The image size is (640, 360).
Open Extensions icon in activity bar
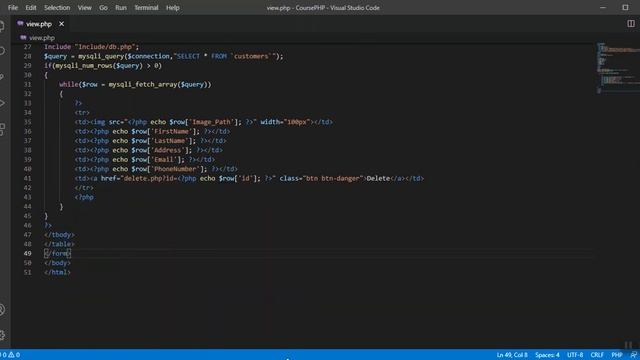pyautogui.click(x=2, y=129)
